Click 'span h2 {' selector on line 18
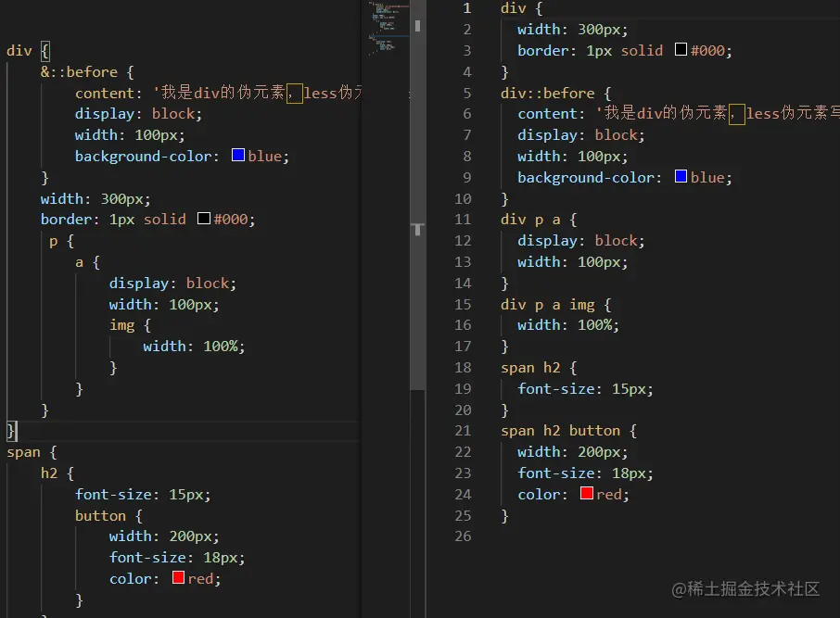 (x=539, y=368)
